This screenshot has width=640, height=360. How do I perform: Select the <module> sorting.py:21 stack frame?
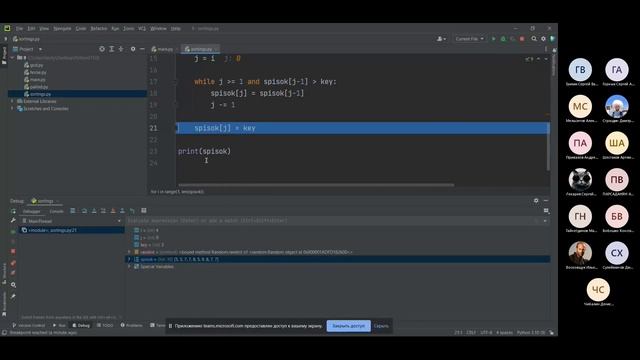72,230
